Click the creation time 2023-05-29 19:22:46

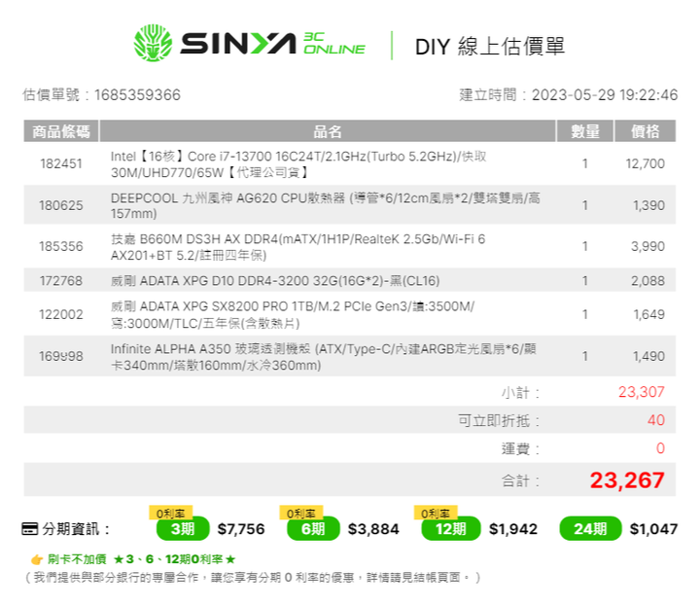[605, 95]
